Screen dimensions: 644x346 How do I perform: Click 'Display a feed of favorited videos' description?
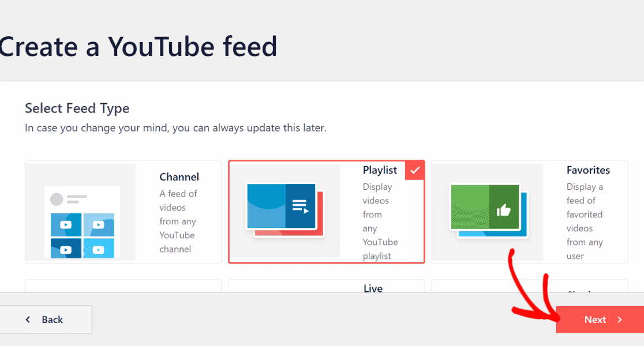585,221
